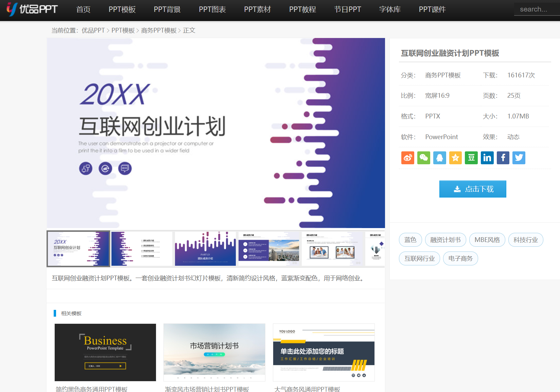This screenshot has width=560, height=392.
Task: Click the yellow star Qzone icon
Action: tap(455, 158)
